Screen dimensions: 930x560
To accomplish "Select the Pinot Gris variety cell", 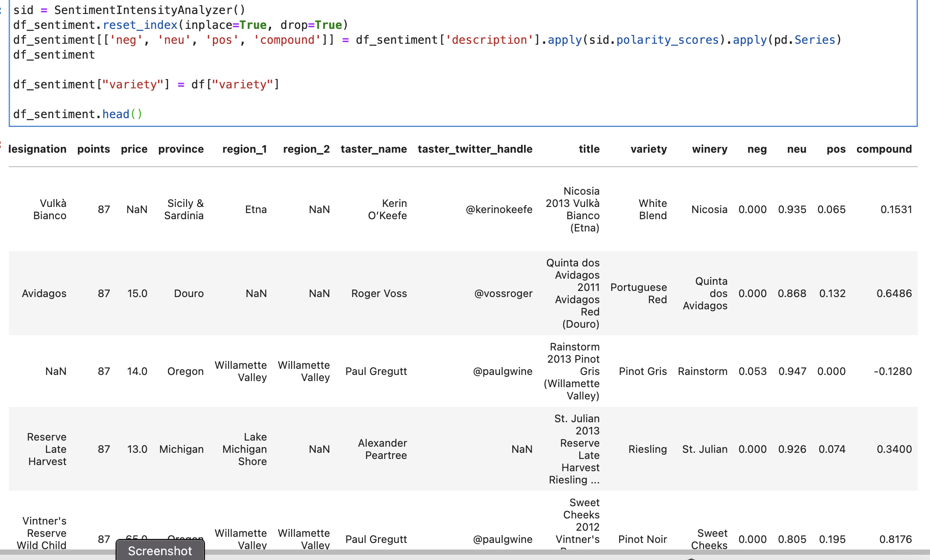I will coord(643,371).
